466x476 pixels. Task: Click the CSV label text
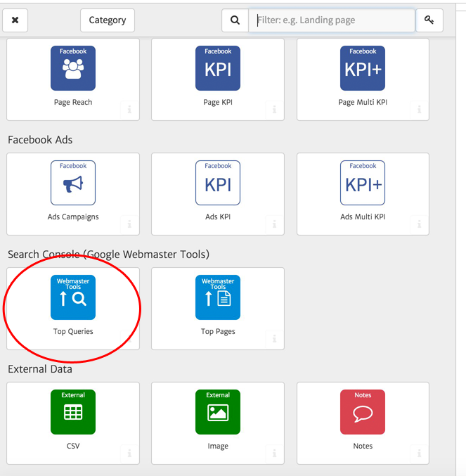click(x=73, y=446)
